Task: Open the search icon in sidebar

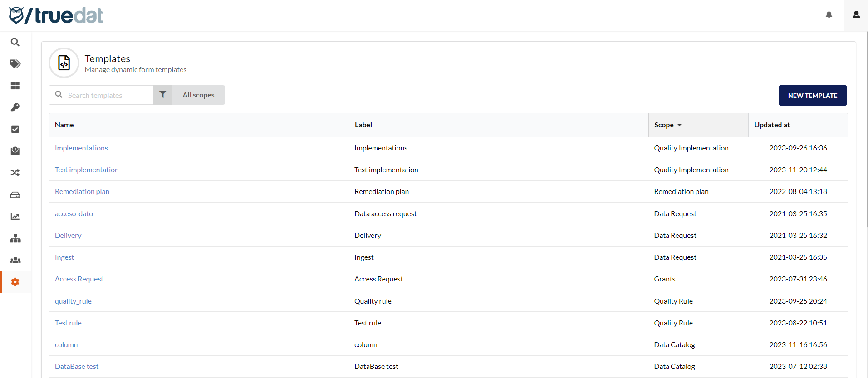Action: coord(15,42)
